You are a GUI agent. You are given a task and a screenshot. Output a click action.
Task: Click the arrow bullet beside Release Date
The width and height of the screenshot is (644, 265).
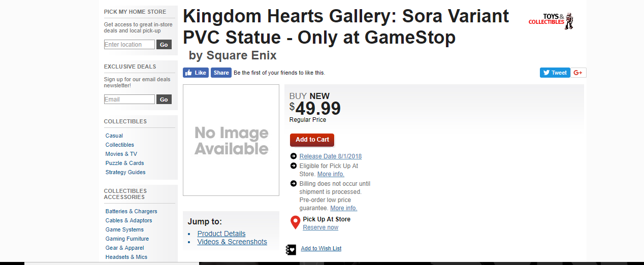click(294, 156)
